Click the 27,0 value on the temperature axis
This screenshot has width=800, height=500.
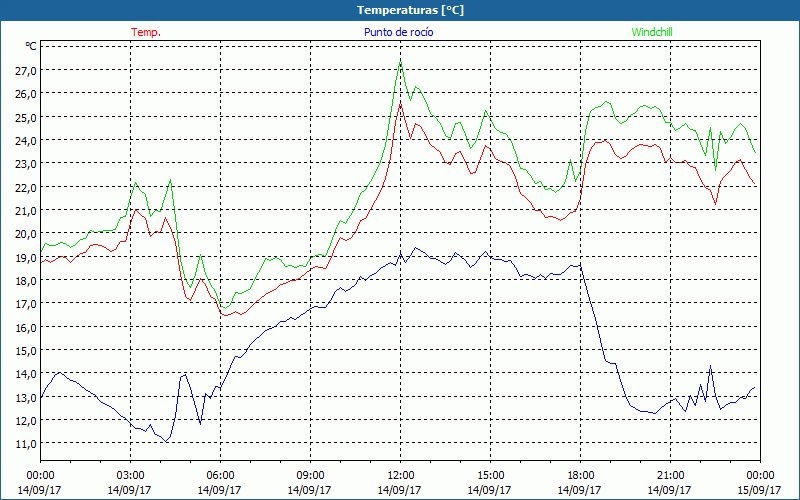[x=26, y=70]
